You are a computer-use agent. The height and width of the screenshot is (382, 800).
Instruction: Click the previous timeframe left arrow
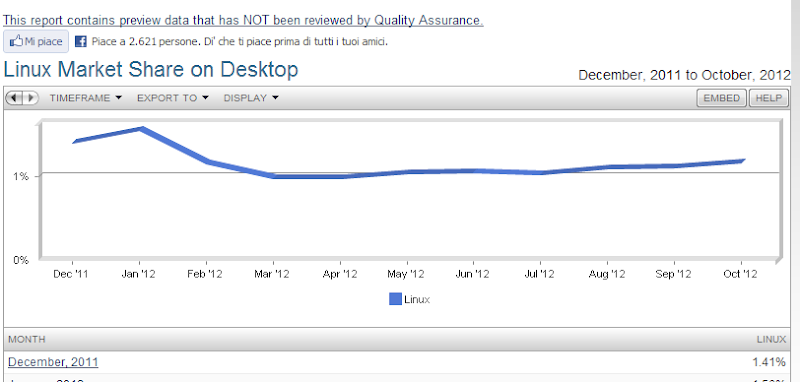tap(14, 97)
